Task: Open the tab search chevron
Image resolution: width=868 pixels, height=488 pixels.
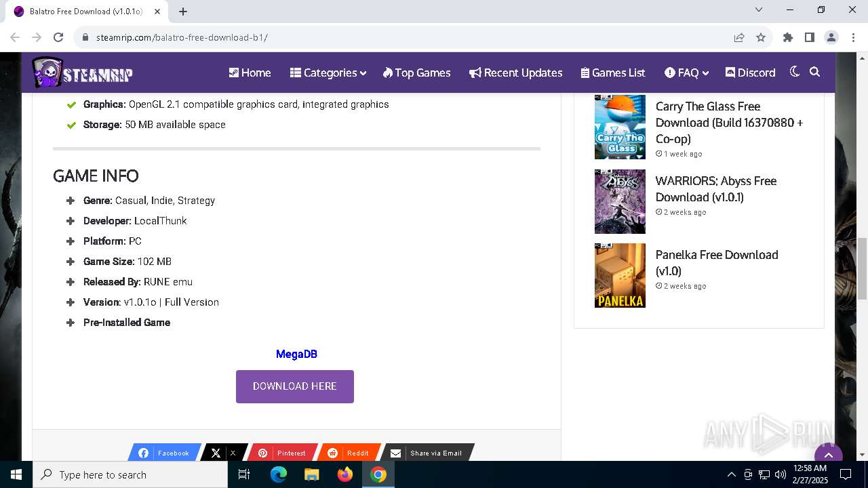Action: click(x=759, y=9)
